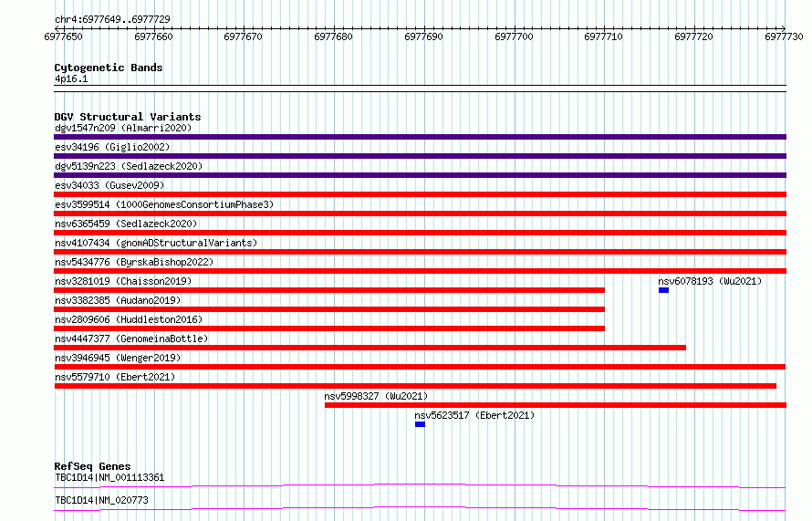Click nsv4107434 (gnomADStructuralVariants) label
812x521 pixels.
tap(156, 243)
